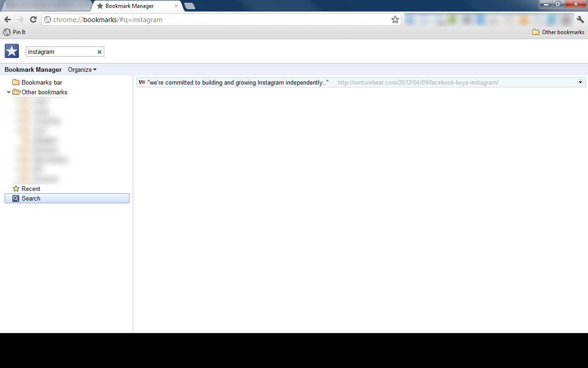Open the bookmark result's dropdown arrow

point(580,82)
